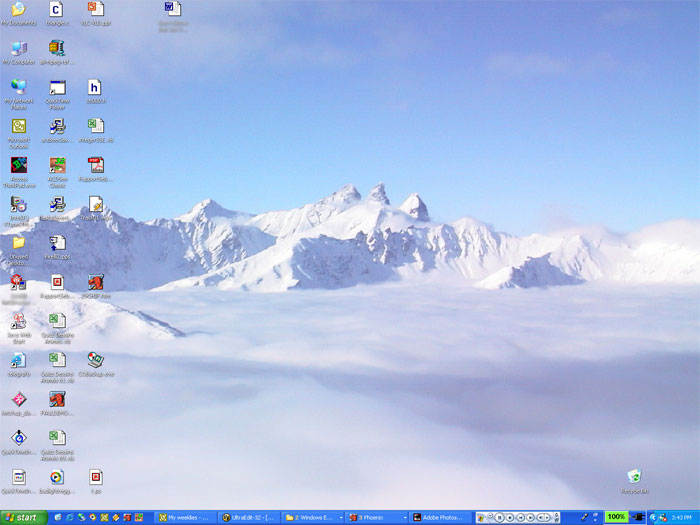Click the green 100% battery indicator

point(616,517)
